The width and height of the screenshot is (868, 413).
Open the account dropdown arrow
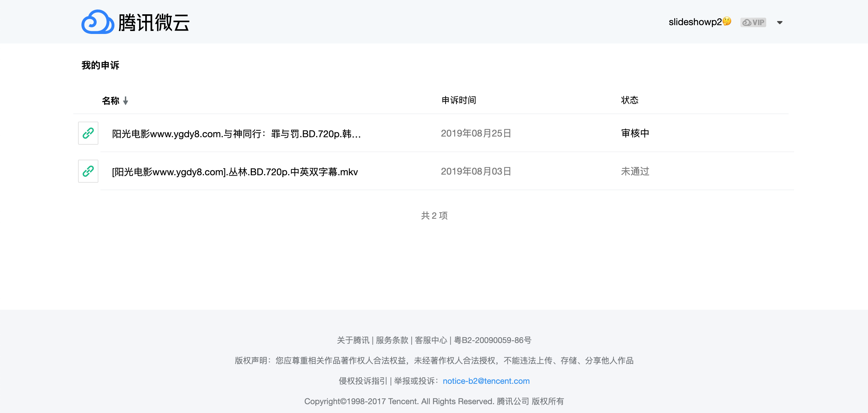tap(780, 23)
